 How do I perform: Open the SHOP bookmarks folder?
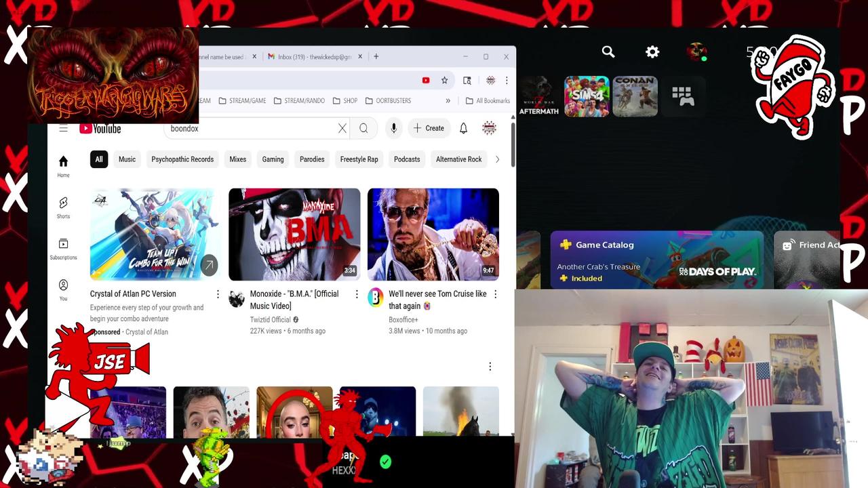[345, 101]
